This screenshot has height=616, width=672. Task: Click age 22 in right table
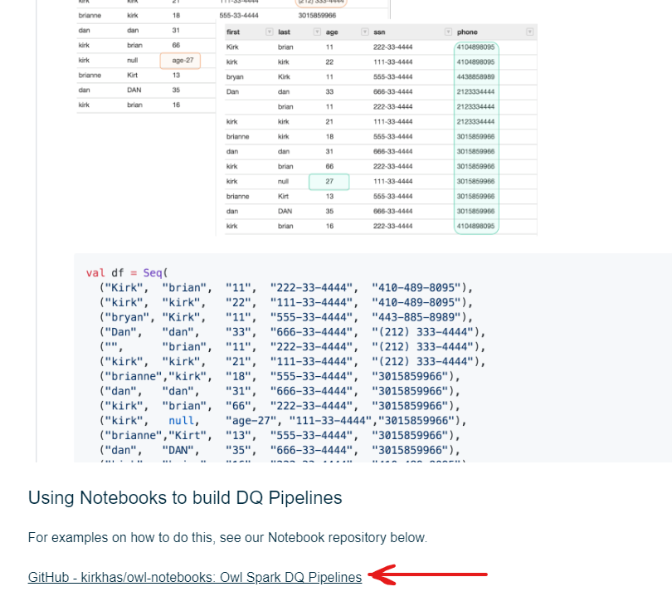329,61
